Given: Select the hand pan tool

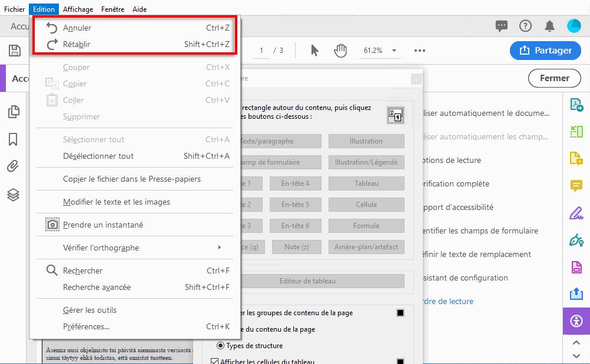Looking at the screenshot, I should 340,51.
